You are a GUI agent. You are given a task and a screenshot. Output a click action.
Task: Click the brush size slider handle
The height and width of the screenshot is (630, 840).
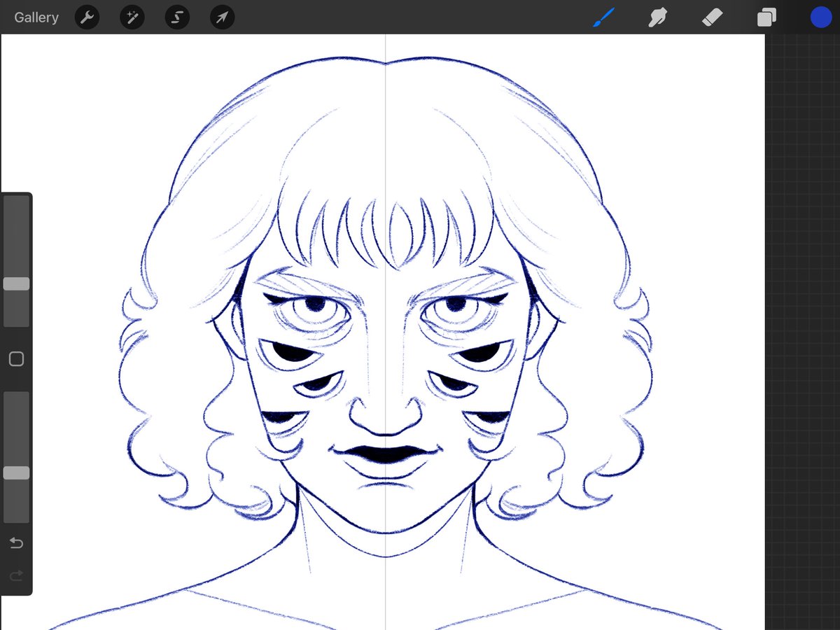tap(16, 283)
